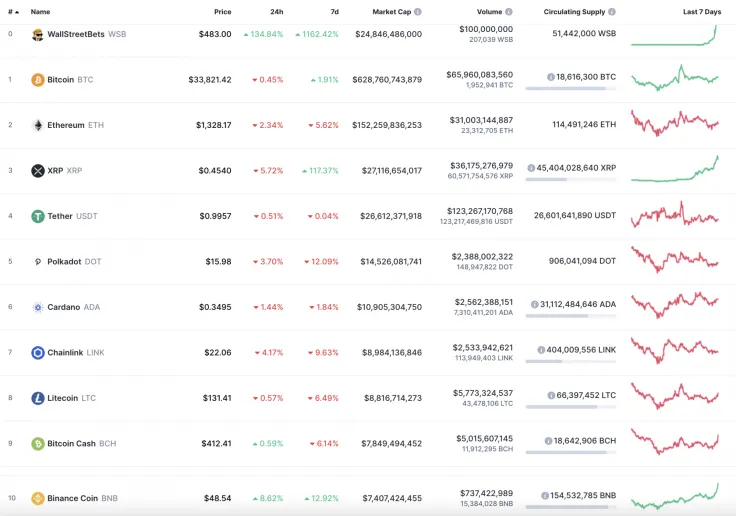
Task: Open the Bitcoin BTC coin page
Action: 70,80
